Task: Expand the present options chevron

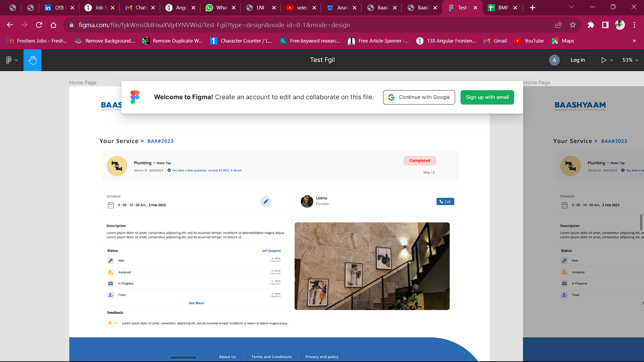Action: tap(612, 60)
